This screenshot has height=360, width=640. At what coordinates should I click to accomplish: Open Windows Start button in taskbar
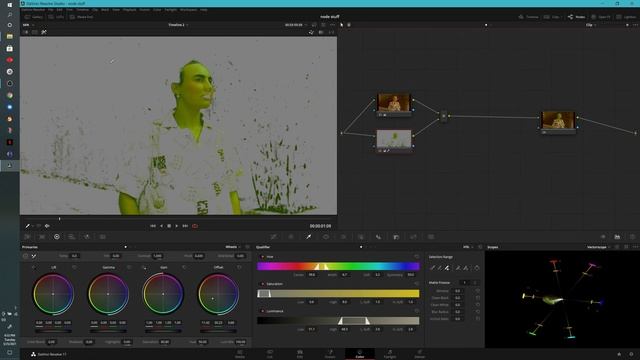(x=10, y=4)
